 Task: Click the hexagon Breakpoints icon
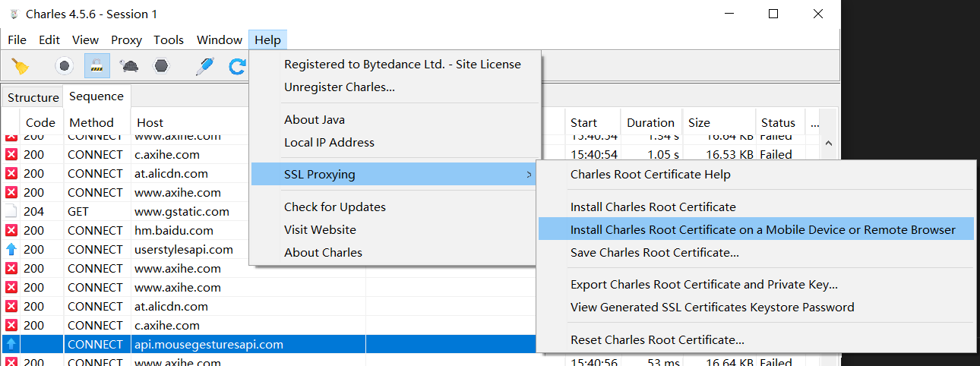click(x=161, y=66)
